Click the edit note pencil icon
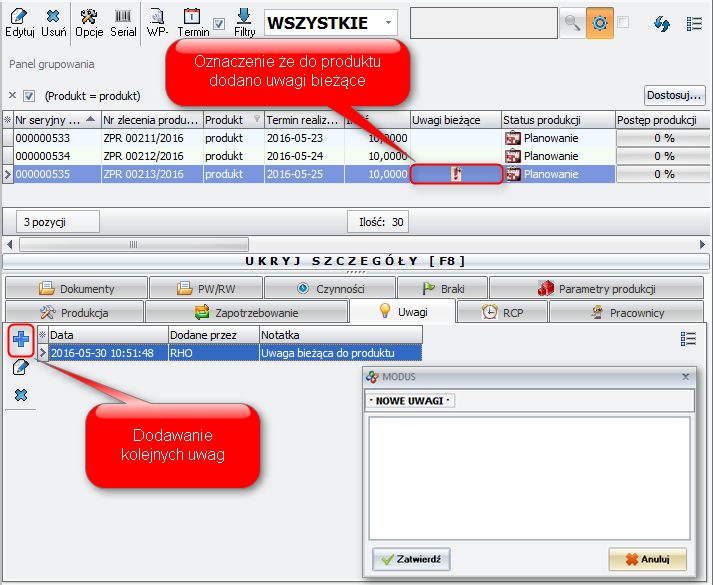713x585 pixels. [x=20, y=367]
